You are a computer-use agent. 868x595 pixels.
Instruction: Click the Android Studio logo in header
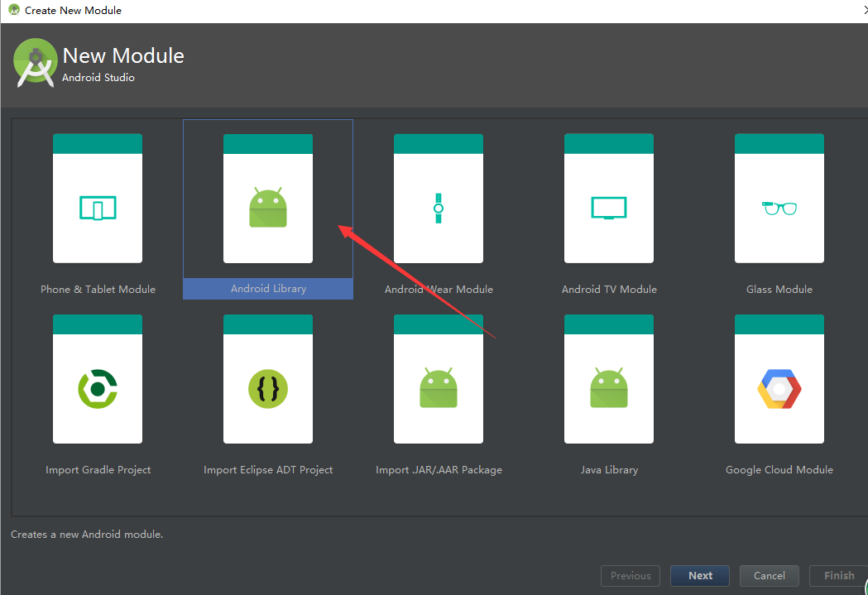click(36, 63)
